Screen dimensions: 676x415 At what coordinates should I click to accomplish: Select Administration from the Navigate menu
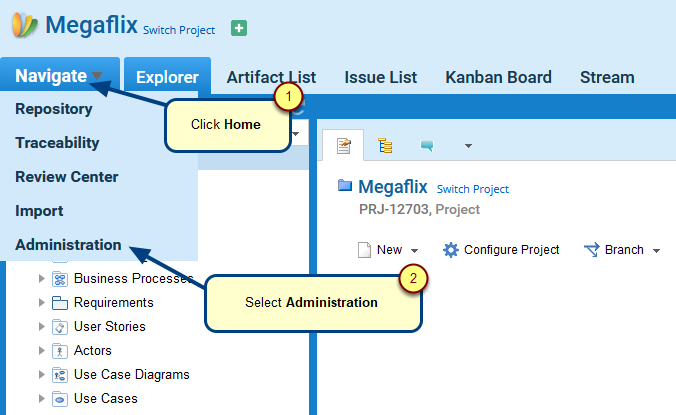pos(68,245)
